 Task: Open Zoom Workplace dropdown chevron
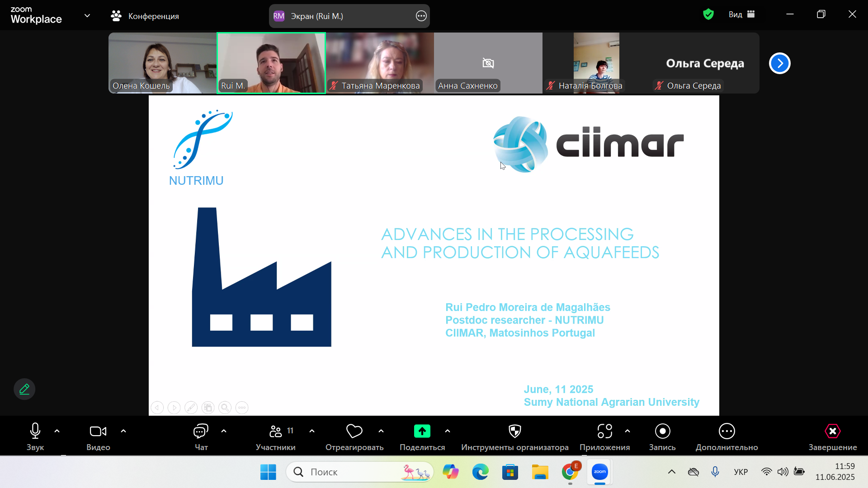point(87,16)
